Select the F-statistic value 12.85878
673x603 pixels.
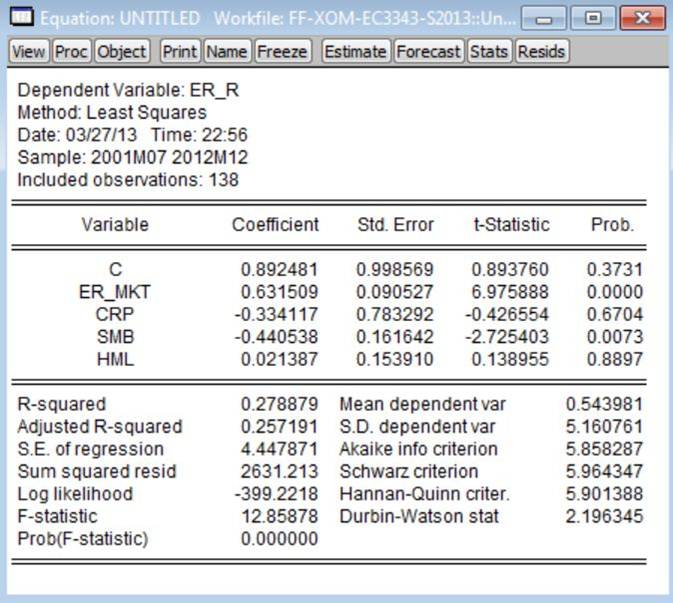tap(280, 516)
